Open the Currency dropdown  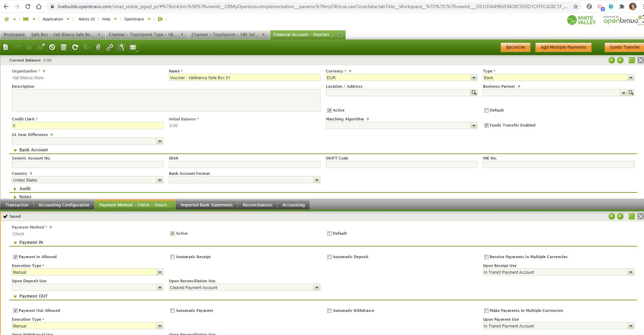(x=474, y=78)
